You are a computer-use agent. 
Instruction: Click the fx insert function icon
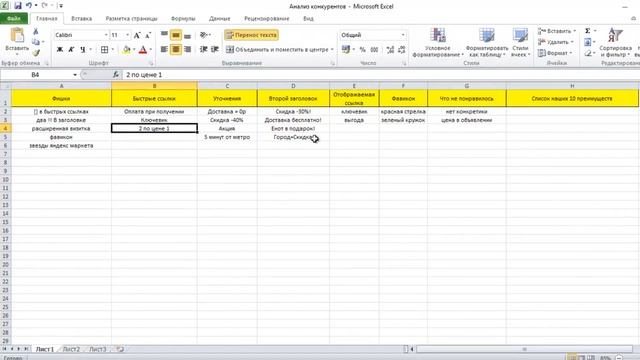tap(116, 75)
